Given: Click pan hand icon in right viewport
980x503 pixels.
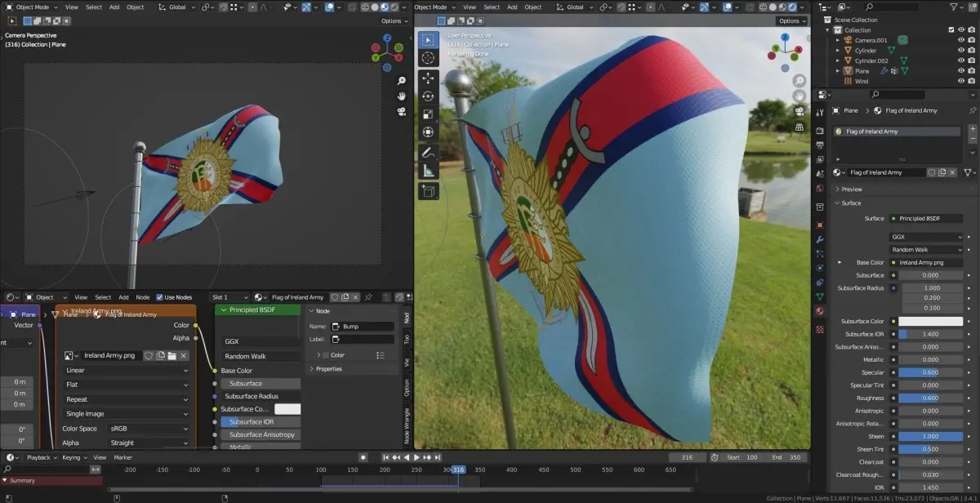Looking at the screenshot, I should (x=799, y=96).
